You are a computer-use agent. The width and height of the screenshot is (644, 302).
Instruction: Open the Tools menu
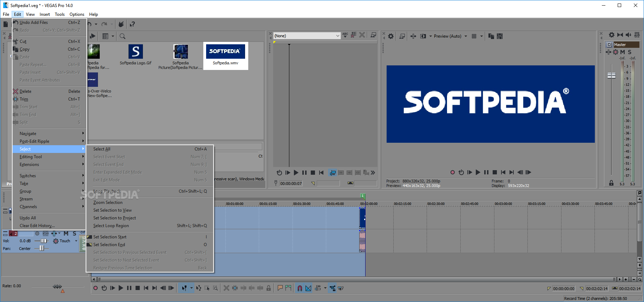[60, 14]
